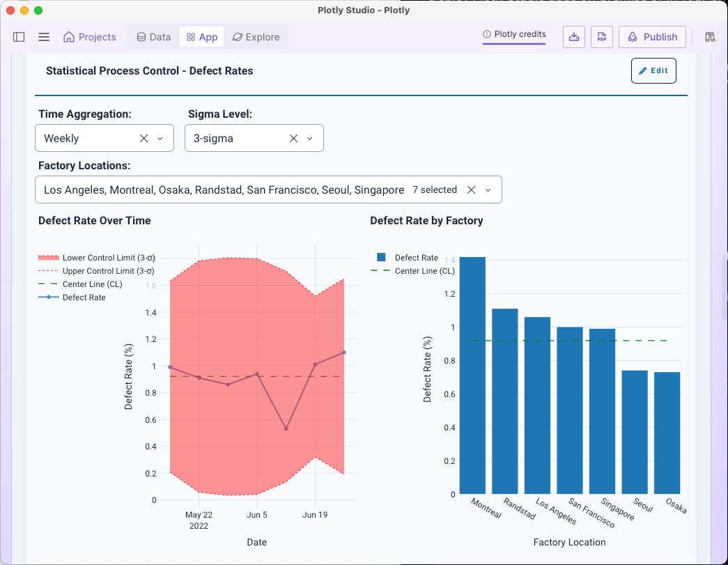Expand the Factory Locations selector
This screenshot has width=728, height=565.
[x=488, y=189]
